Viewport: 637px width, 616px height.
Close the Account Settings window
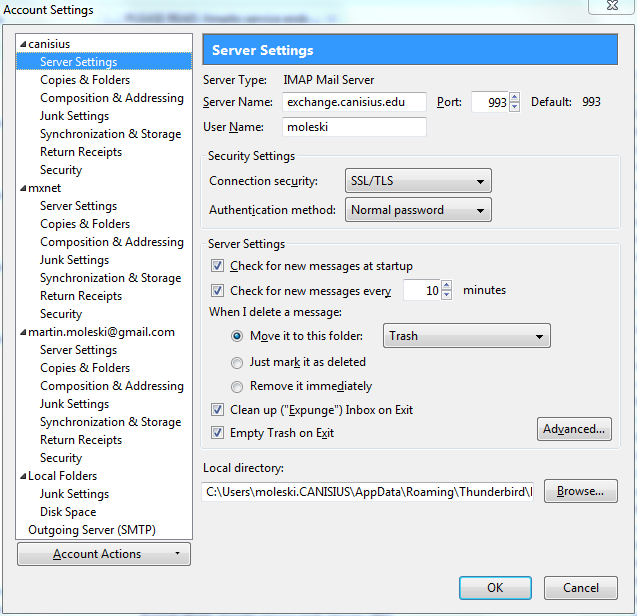tap(612, 6)
